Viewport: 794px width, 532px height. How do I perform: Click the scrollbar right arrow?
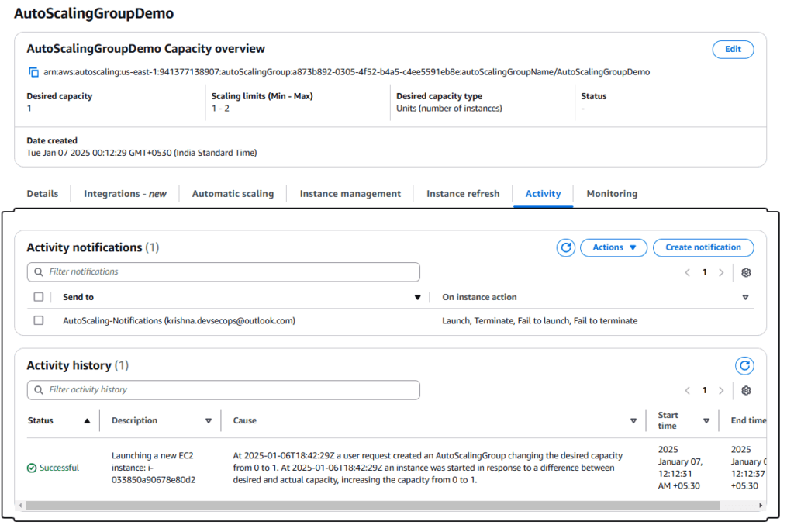tap(760, 506)
